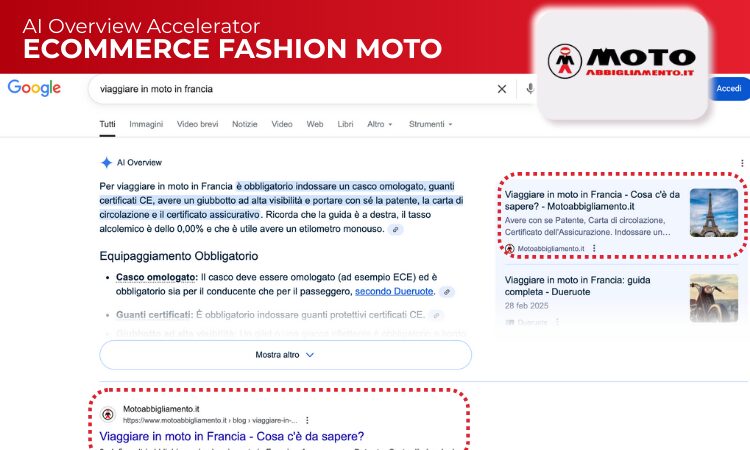Click Motoabbigliamento.it favicon in organic result

coord(108,414)
